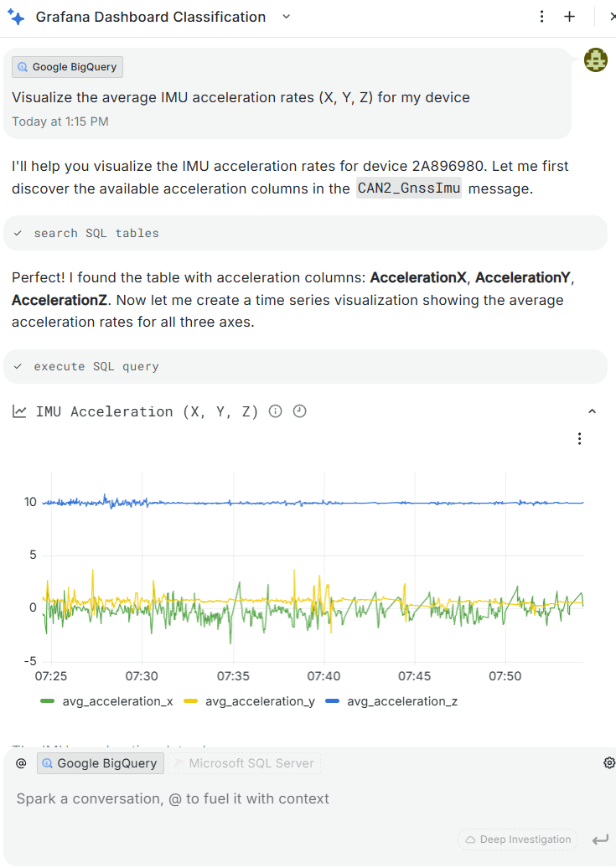The height and width of the screenshot is (868, 616).
Task: Select Microsoft SQL Server data source chip
Action: pyautogui.click(x=244, y=763)
